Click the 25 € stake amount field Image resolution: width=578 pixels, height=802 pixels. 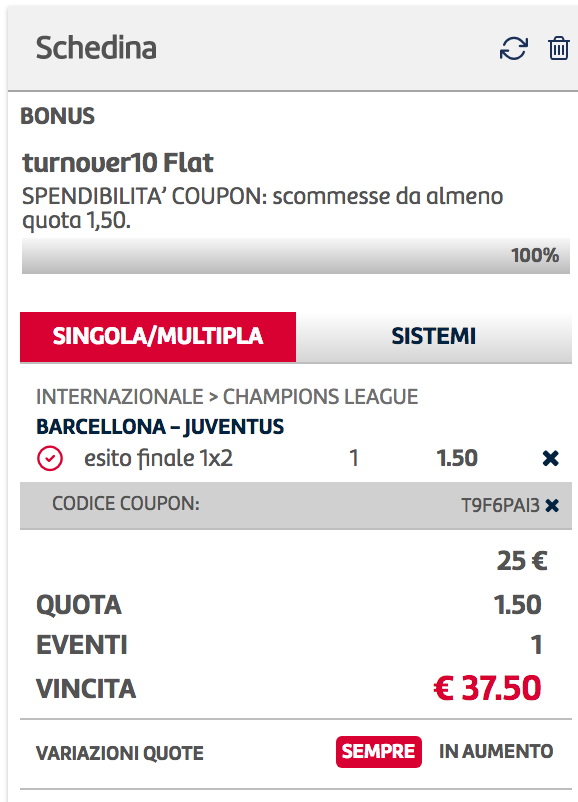[522, 561]
